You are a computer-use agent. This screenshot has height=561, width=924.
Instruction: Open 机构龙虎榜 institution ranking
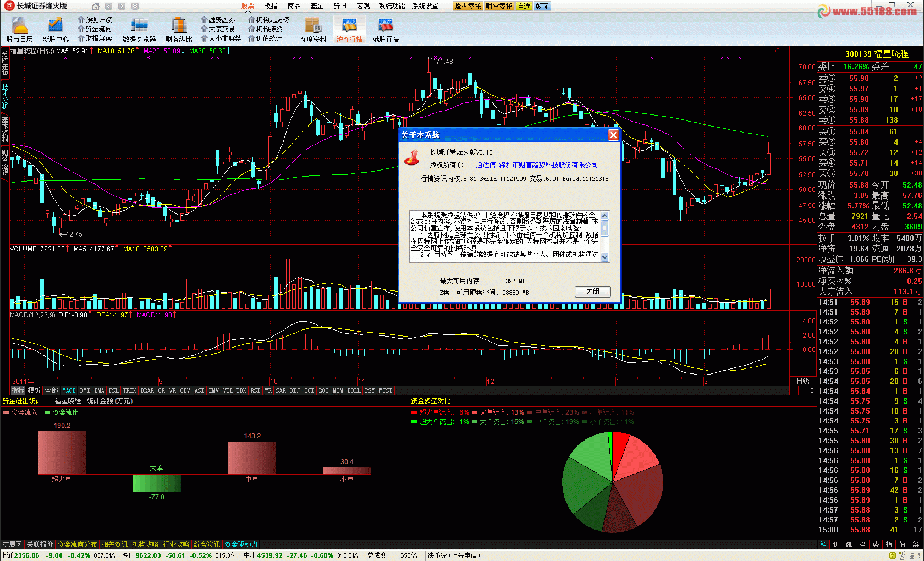coord(268,19)
